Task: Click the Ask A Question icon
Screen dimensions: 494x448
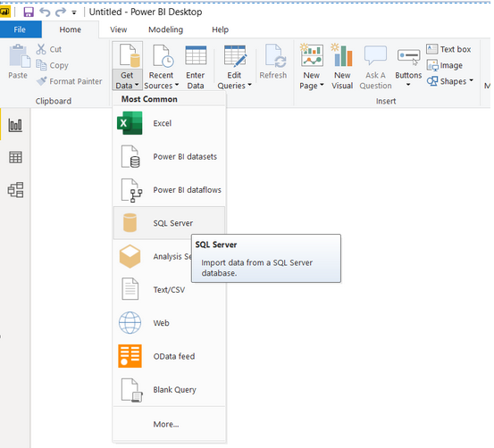Action: pyautogui.click(x=375, y=55)
